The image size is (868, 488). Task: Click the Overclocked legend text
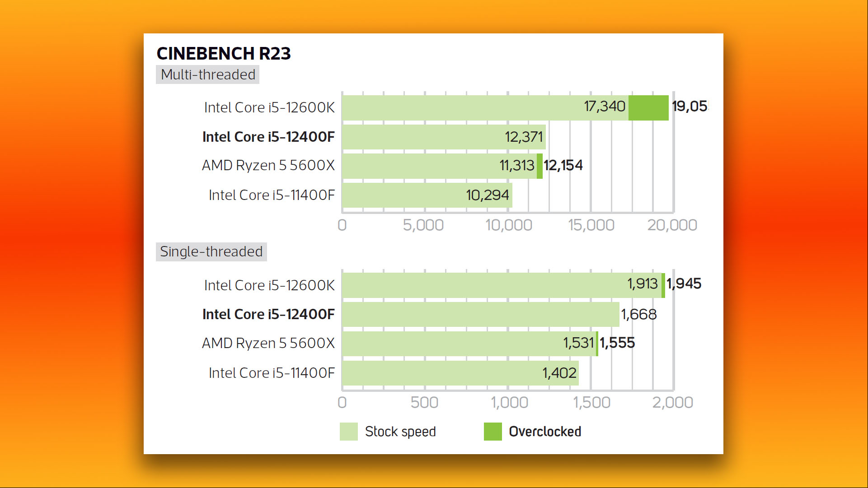click(x=545, y=432)
